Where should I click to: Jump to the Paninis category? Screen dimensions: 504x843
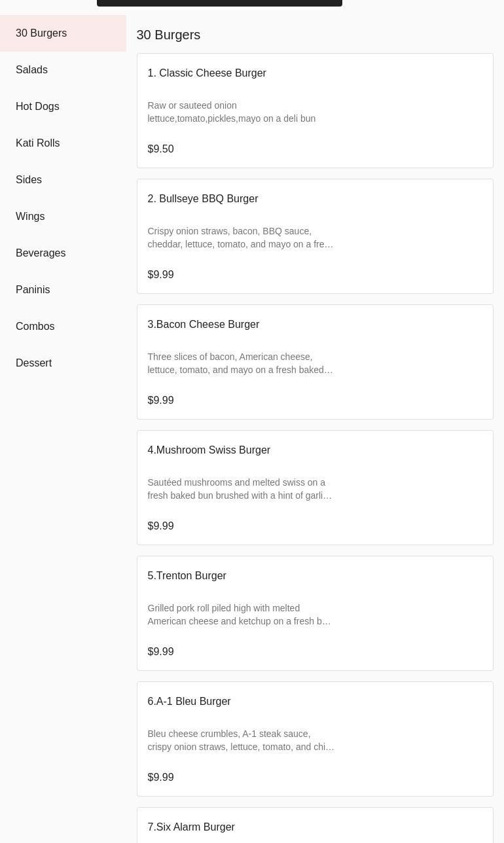click(33, 290)
